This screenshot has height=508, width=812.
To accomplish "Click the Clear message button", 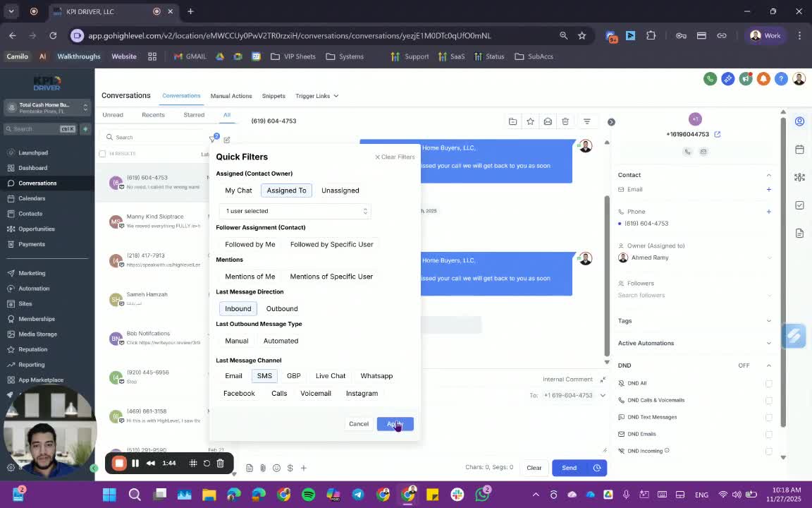I will (534, 468).
